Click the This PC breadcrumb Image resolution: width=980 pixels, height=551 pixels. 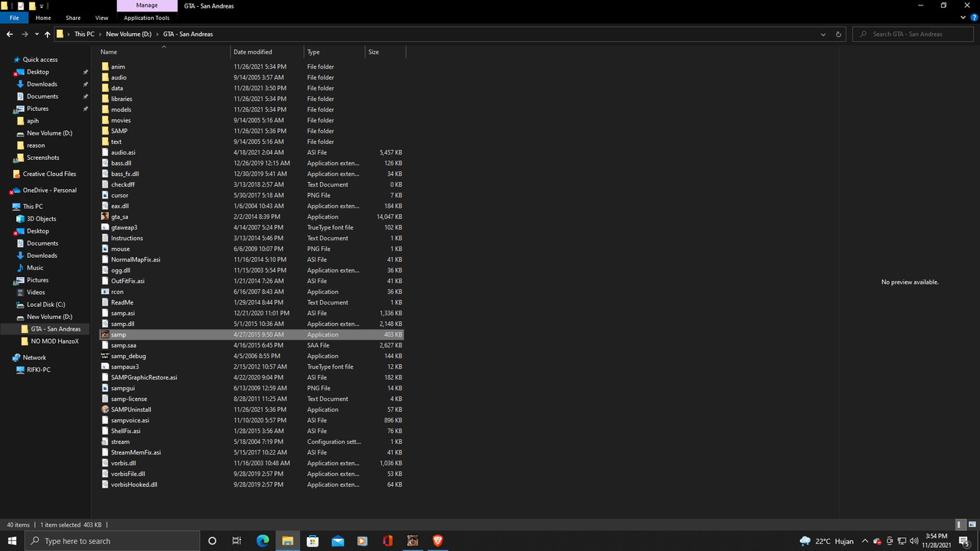click(x=84, y=34)
